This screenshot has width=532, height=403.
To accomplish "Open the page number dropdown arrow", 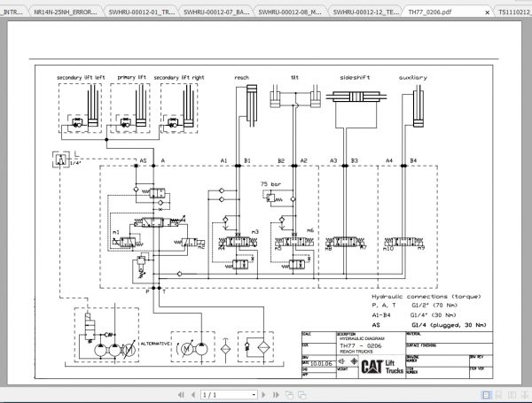I will (254, 395).
